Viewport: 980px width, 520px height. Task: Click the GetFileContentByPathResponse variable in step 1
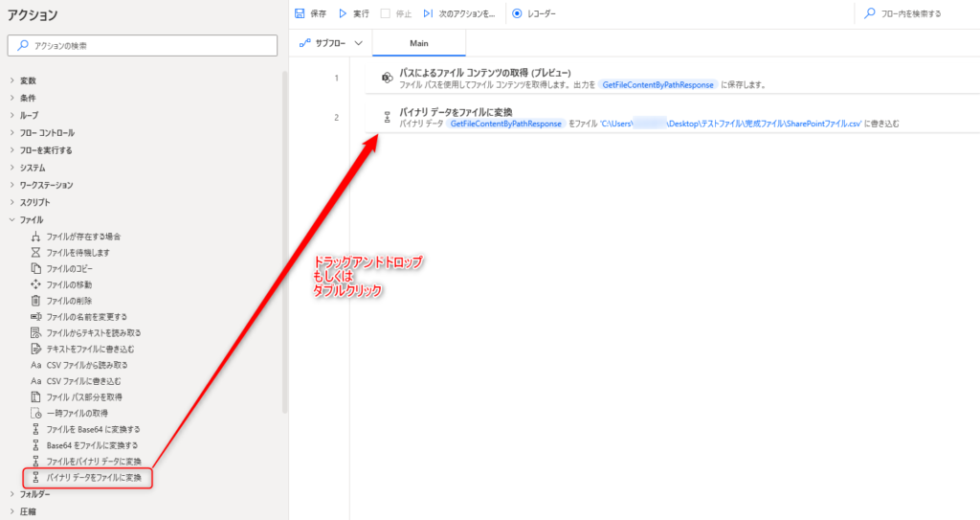tap(657, 85)
